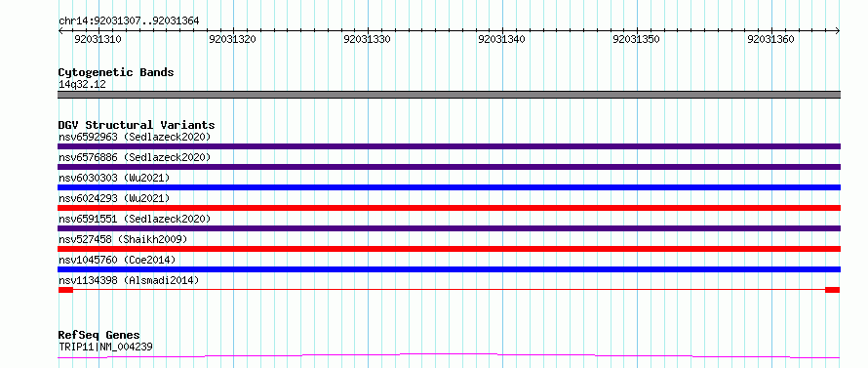This screenshot has width=868, height=368.
Task: Select the nsv6592963 purple variant bar
Action: click(x=449, y=146)
